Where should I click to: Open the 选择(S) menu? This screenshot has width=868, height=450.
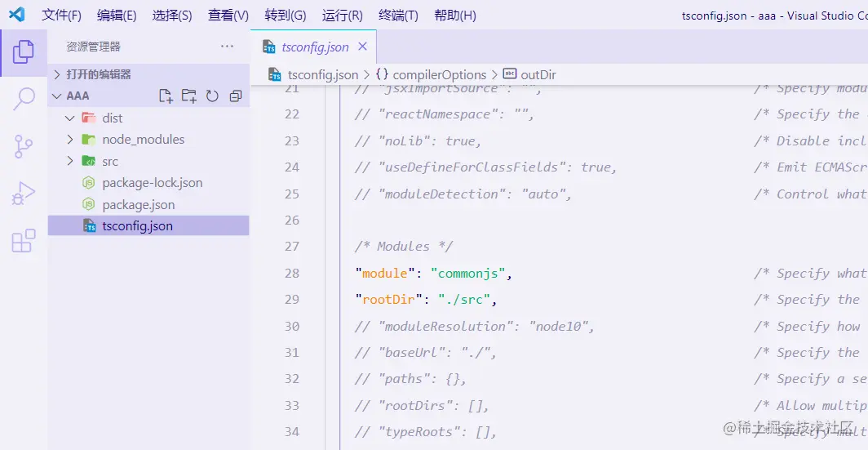[x=172, y=16]
